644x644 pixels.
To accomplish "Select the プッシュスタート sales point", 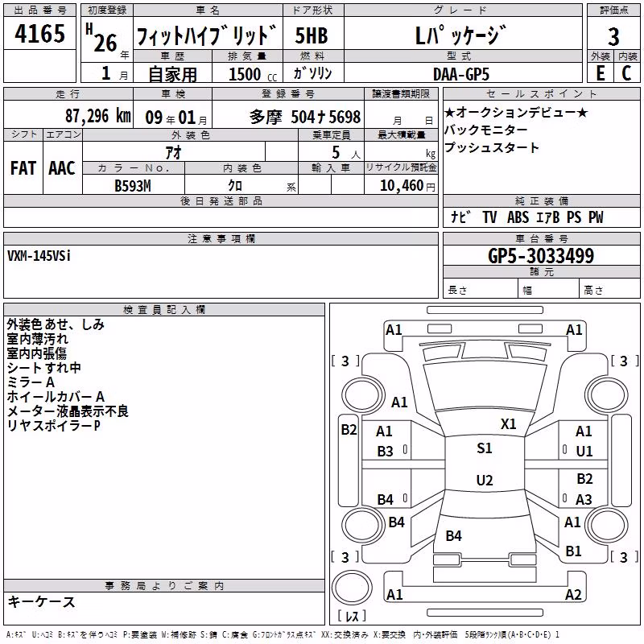I will (491, 147).
